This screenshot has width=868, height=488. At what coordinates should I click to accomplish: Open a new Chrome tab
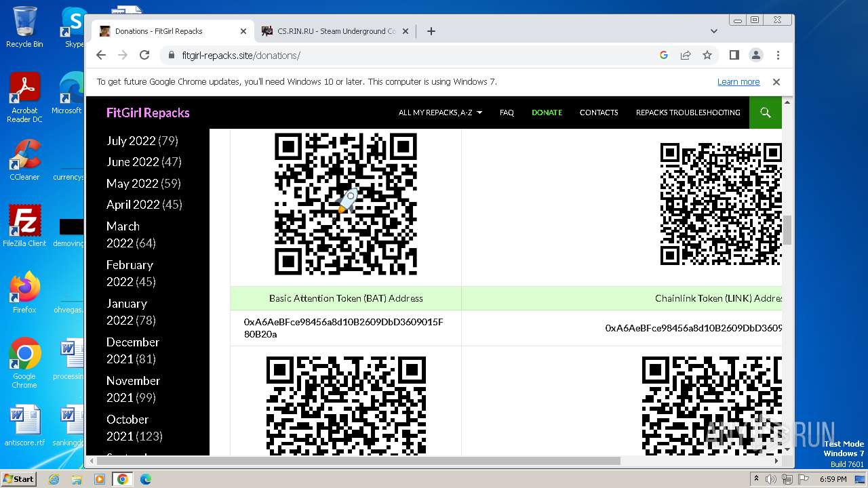pyautogui.click(x=431, y=31)
